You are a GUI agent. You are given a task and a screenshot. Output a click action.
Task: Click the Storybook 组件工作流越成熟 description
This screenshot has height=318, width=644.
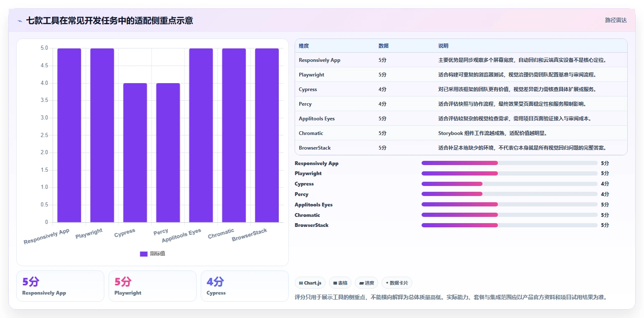(492, 133)
